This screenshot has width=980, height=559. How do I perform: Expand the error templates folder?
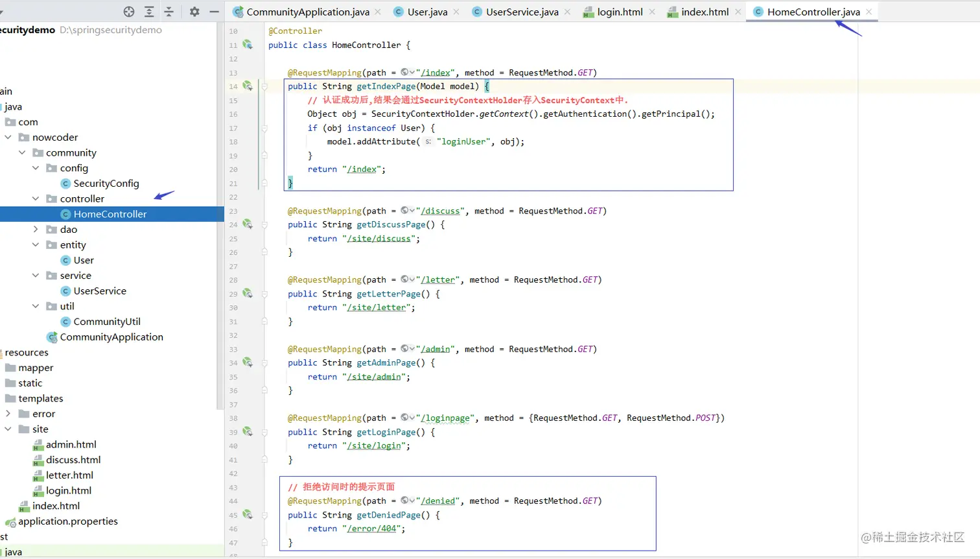click(8, 414)
